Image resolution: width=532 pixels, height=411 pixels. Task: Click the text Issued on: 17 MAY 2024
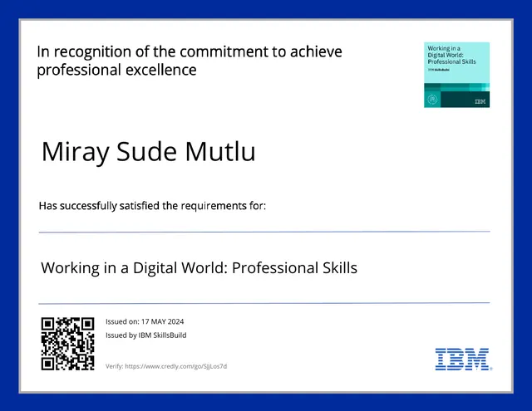(145, 321)
